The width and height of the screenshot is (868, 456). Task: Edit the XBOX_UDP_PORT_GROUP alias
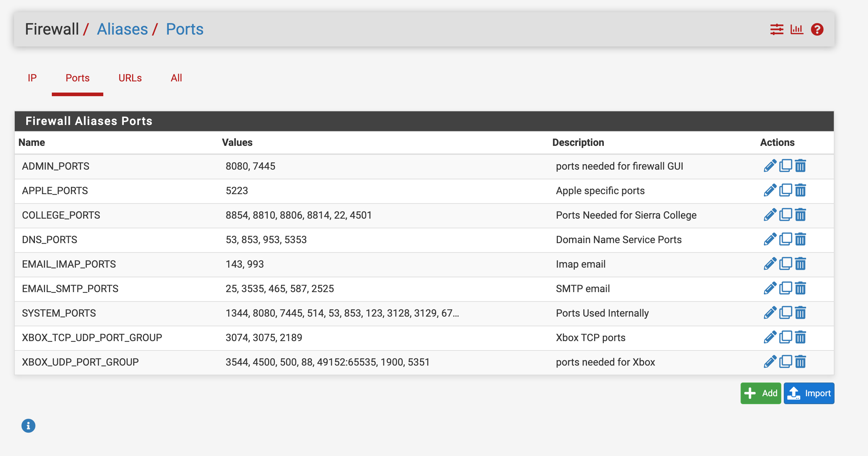tap(770, 362)
